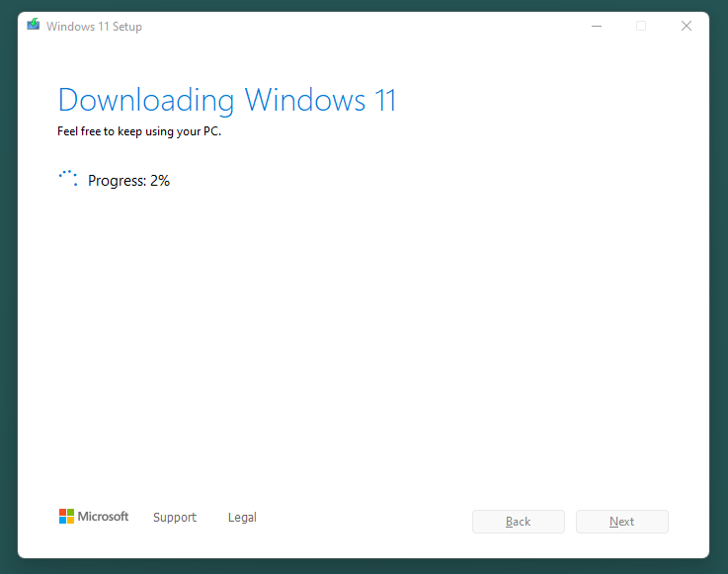Click the 'Progress: 2%' text

[x=128, y=181]
